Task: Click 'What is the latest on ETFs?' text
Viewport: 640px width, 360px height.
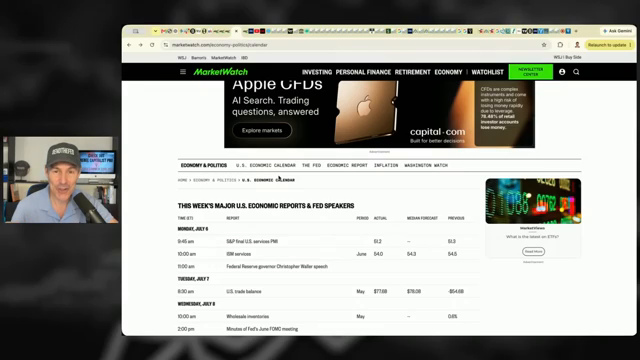Action: click(x=532, y=237)
